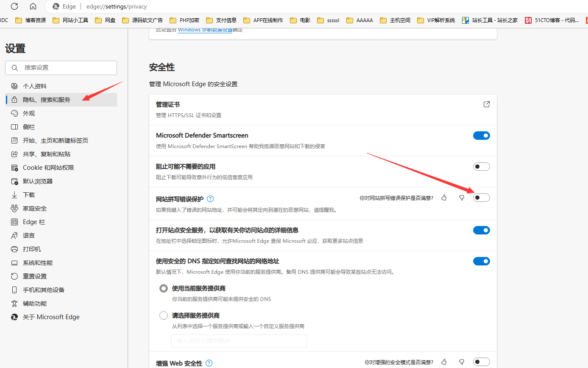This screenshot has width=588, height=368.
Task: Turn off Microsoft Defender Smartscreen toggle
Action: tap(482, 135)
